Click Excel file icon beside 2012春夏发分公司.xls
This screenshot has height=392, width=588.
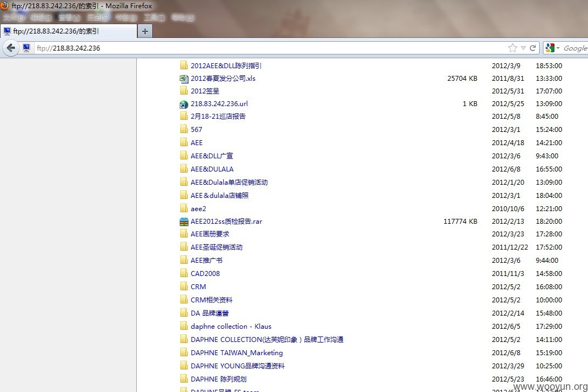click(x=184, y=79)
